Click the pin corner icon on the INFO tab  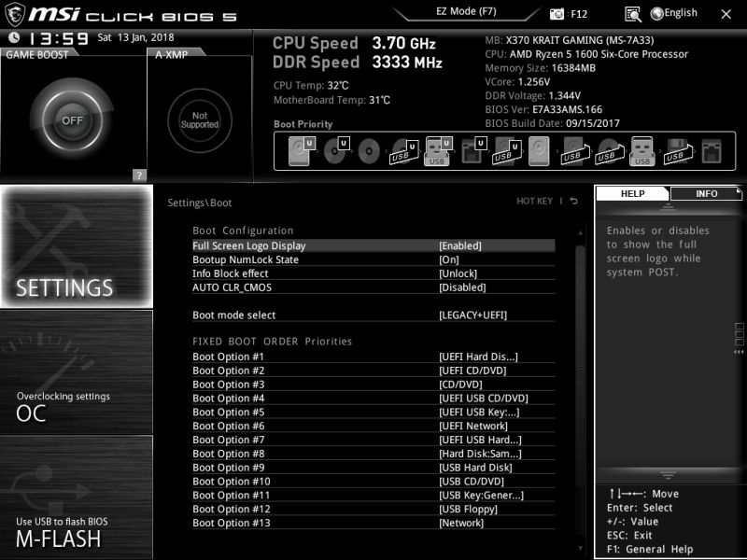pyautogui.click(x=739, y=191)
